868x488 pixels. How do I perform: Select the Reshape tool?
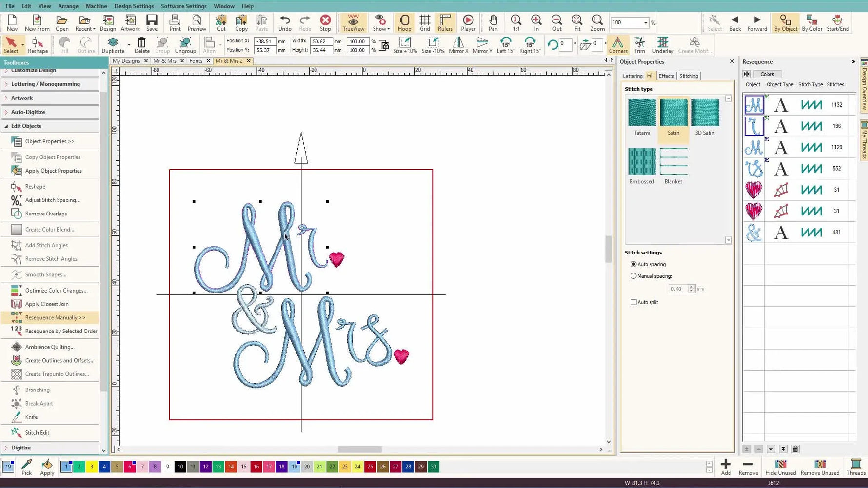[x=34, y=186]
